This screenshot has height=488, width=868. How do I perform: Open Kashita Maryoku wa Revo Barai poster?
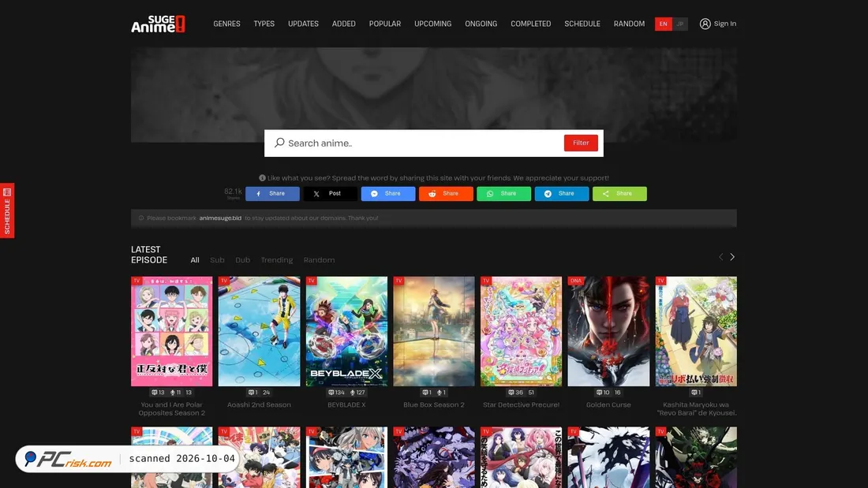[696, 331]
